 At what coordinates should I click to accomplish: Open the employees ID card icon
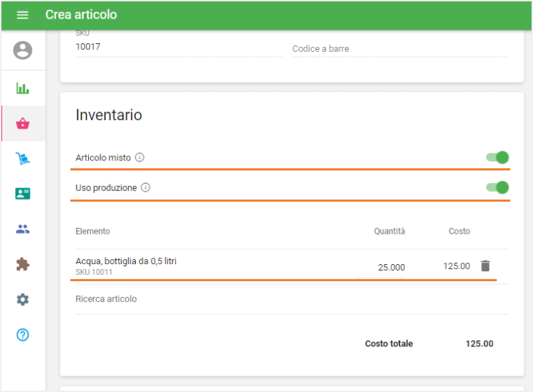click(x=23, y=194)
